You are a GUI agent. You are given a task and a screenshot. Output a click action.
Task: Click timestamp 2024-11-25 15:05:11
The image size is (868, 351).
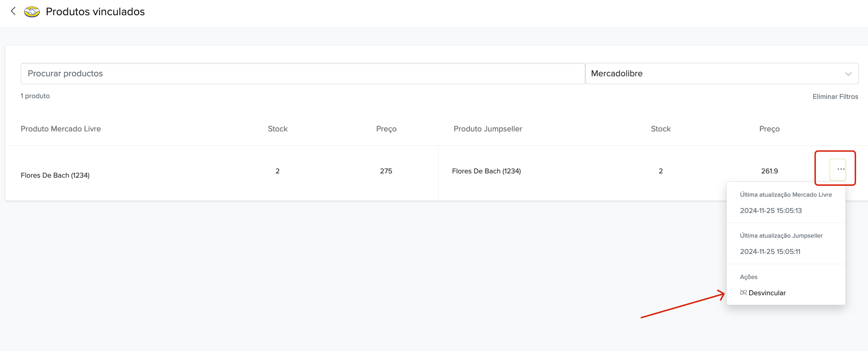tap(770, 251)
